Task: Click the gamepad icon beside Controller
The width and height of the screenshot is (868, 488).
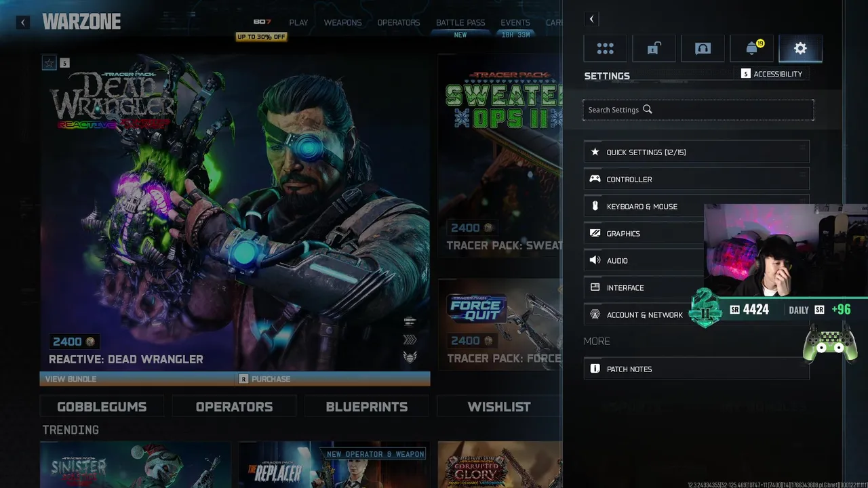Action: coord(595,179)
